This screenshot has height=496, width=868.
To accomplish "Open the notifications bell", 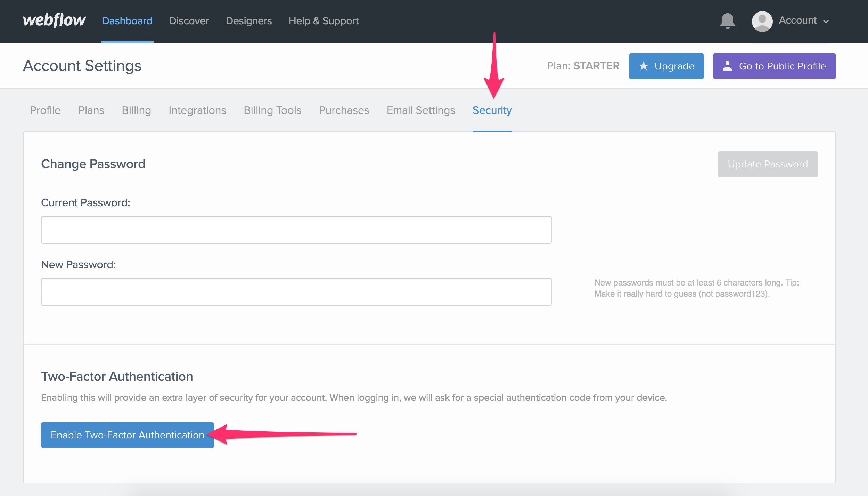I will [727, 21].
